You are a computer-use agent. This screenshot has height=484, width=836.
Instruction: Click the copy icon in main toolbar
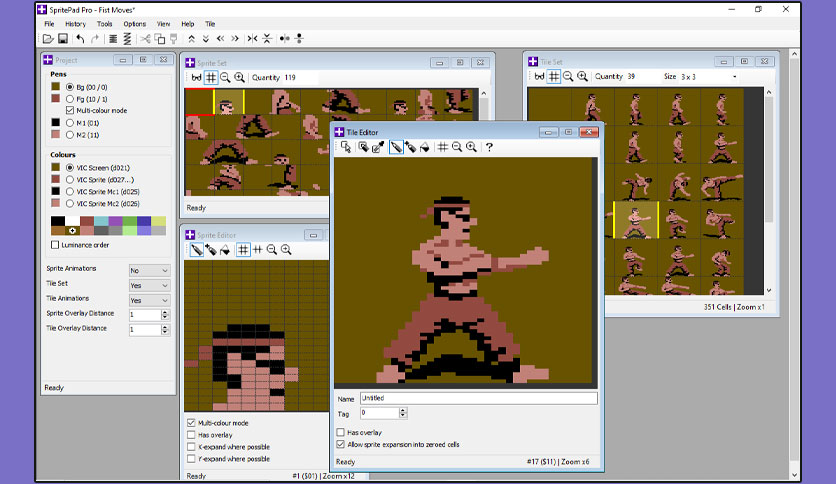[159, 38]
